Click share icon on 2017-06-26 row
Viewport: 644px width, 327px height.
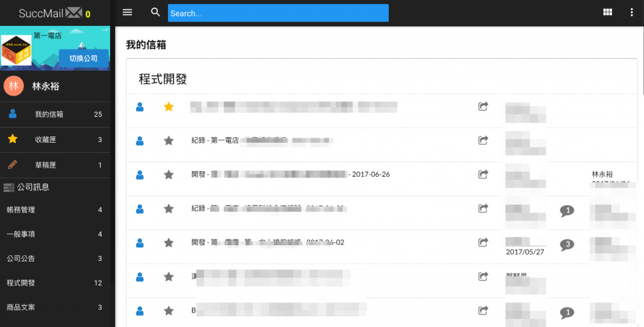click(x=483, y=175)
